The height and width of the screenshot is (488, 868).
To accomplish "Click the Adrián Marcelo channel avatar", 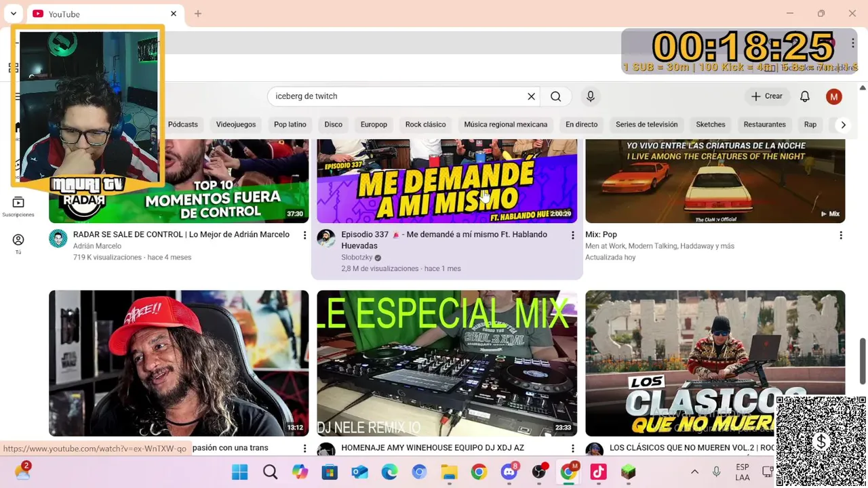I will coord(58,239).
